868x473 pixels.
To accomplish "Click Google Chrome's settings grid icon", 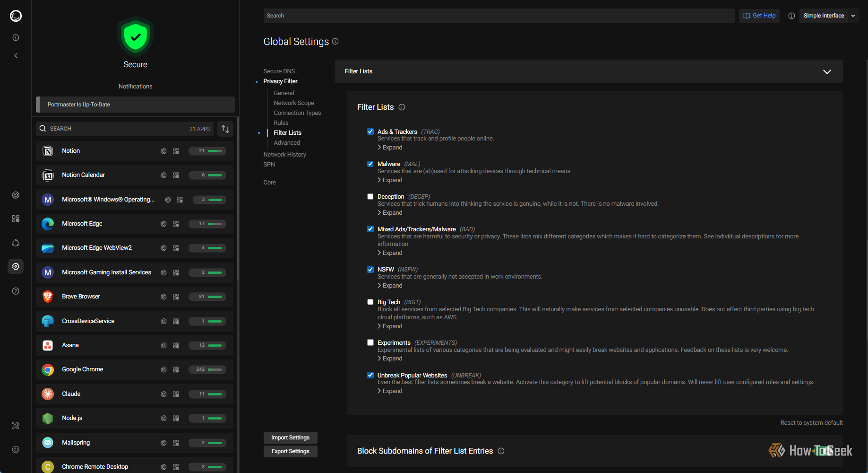I will pyautogui.click(x=176, y=369).
